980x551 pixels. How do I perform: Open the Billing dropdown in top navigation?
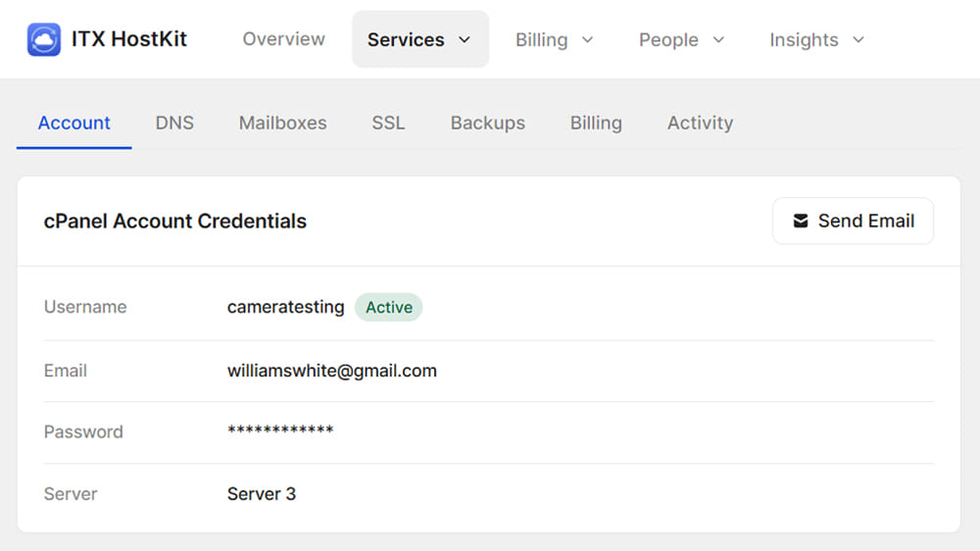pyautogui.click(x=555, y=39)
